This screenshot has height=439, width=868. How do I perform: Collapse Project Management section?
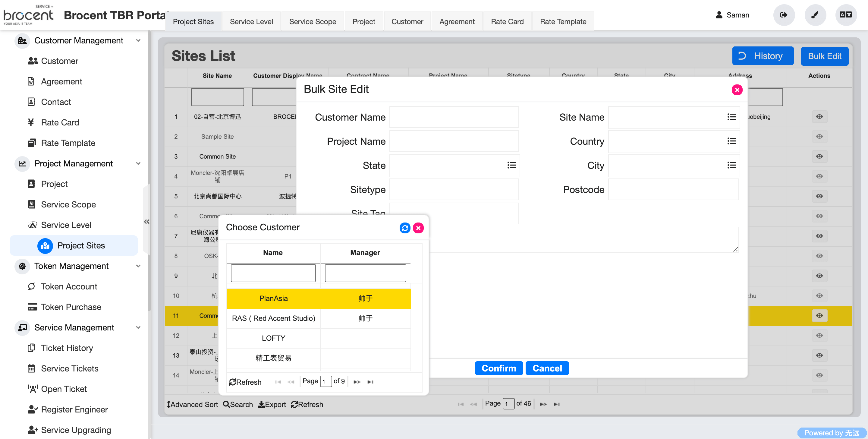[138, 163]
